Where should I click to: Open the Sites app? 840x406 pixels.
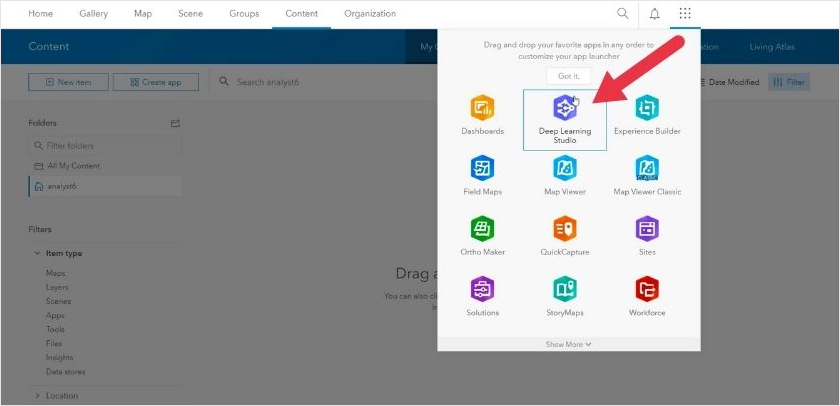[x=647, y=236]
